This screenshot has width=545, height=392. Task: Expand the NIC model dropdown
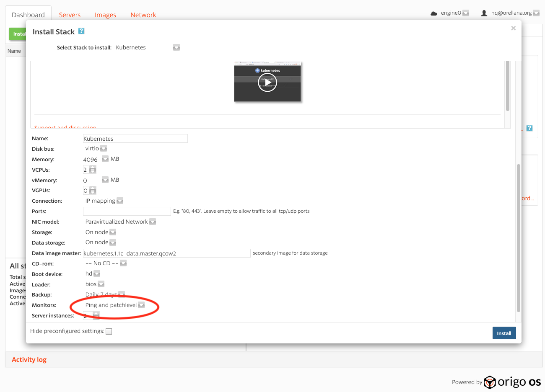point(153,222)
